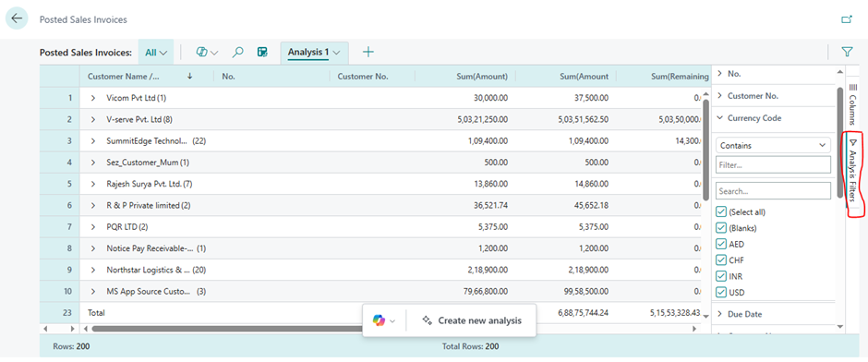The width and height of the screenshot is (868, 362).
Task: Click the Filter... text field
Action: pos(773,164)
